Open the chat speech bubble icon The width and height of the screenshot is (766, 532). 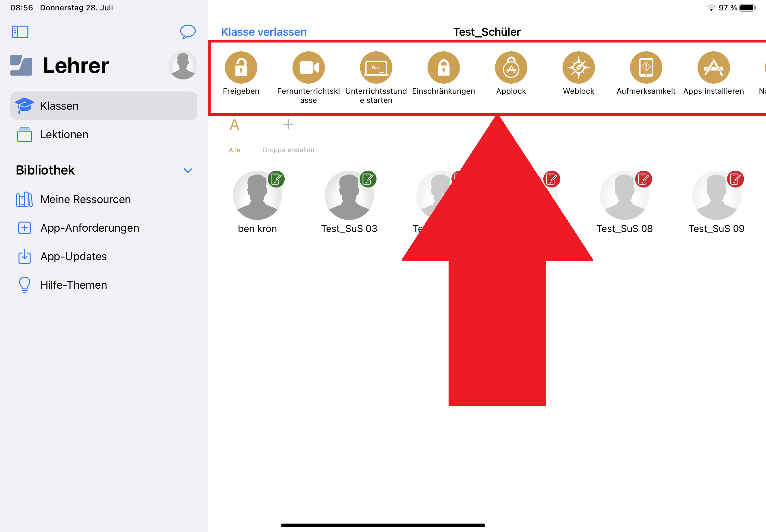188,32
